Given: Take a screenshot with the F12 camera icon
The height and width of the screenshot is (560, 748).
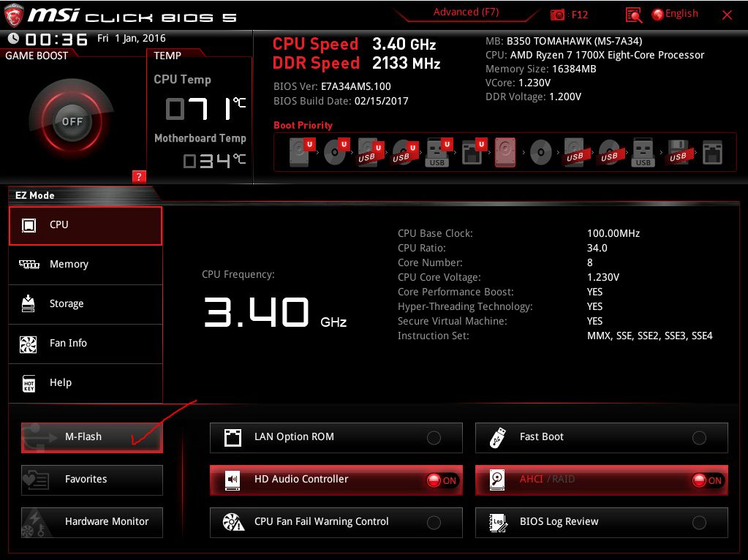Looking at the screenshot, I should click(x=557, y=15).
